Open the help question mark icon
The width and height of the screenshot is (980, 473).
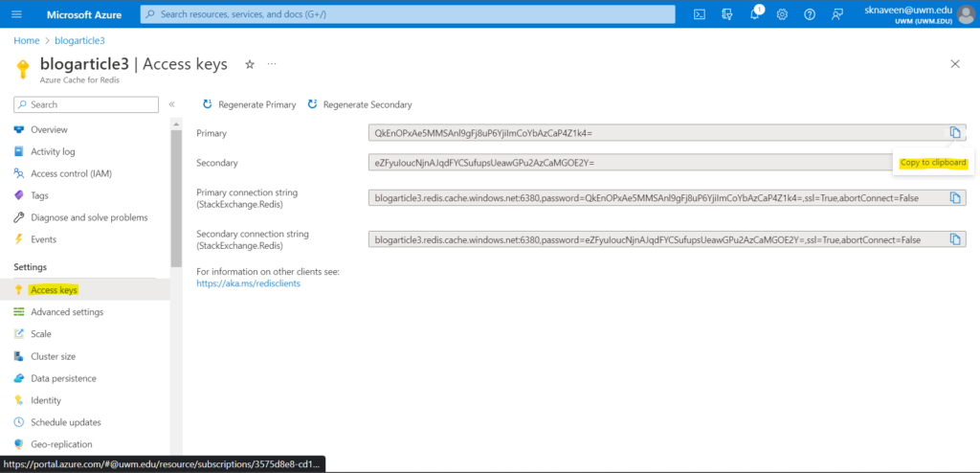click(x=810, y=14)
